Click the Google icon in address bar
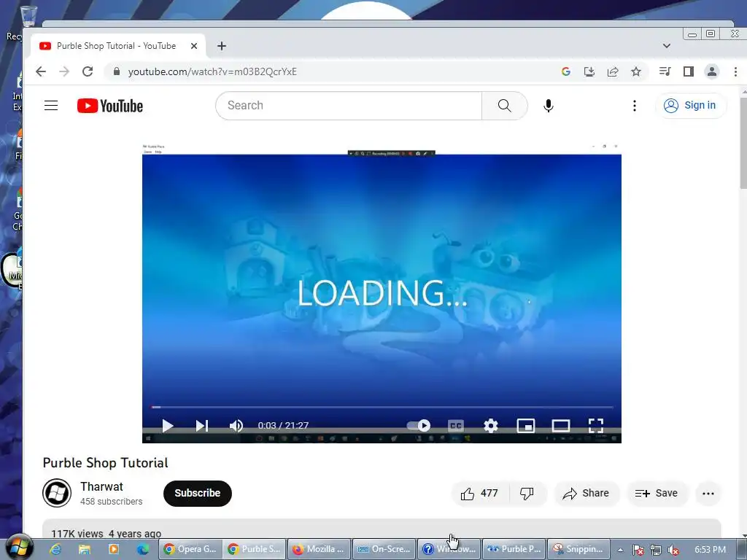 click(x=566, y=71)
